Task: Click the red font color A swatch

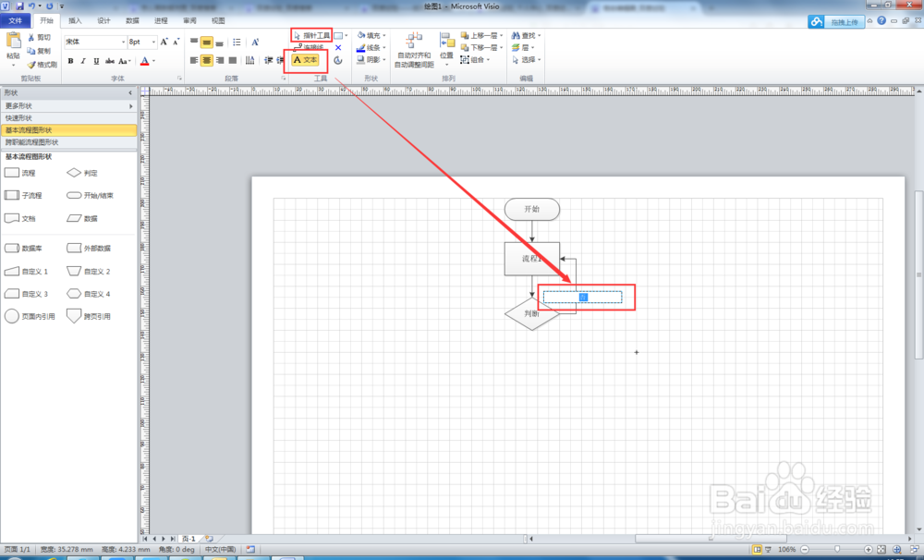Action: (x=144, y=61)
